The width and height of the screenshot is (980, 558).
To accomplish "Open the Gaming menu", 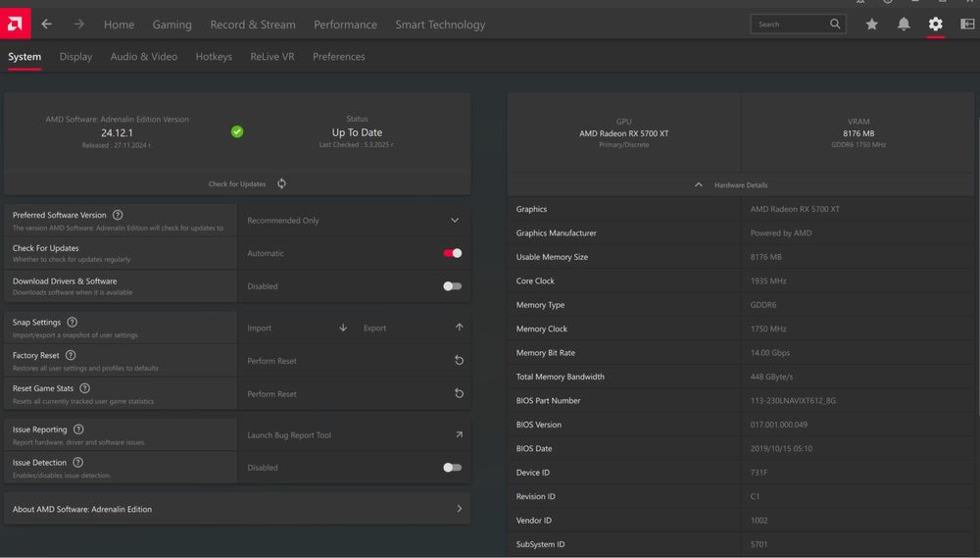I will 171,25.
